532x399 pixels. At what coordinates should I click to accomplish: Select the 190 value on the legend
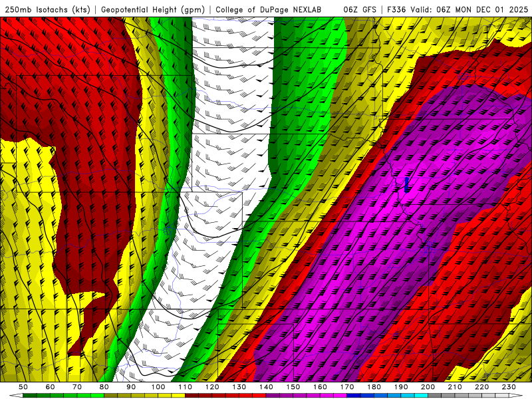pos(401,387)
